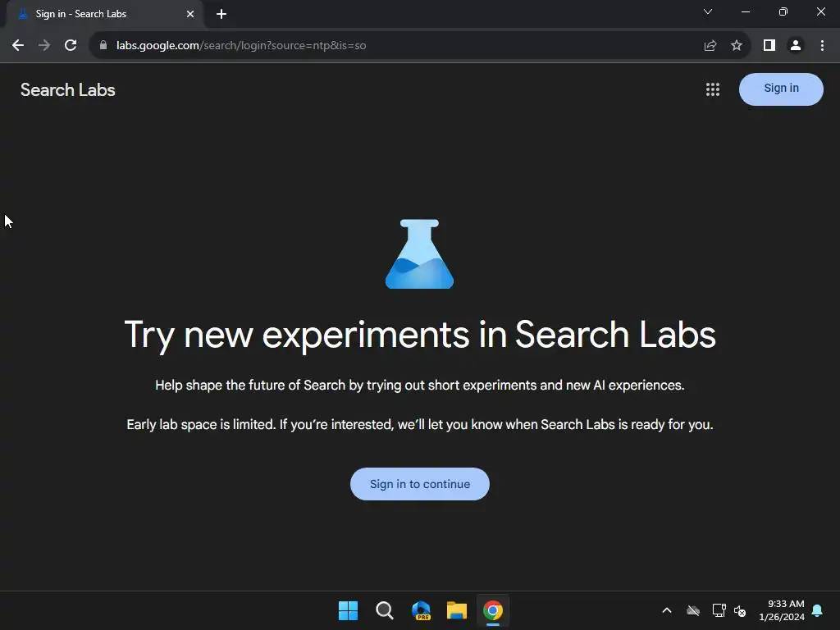This screenshot has height=630, width=840.
Task: Open the Windows Start menu
Action: click(348, 610)
